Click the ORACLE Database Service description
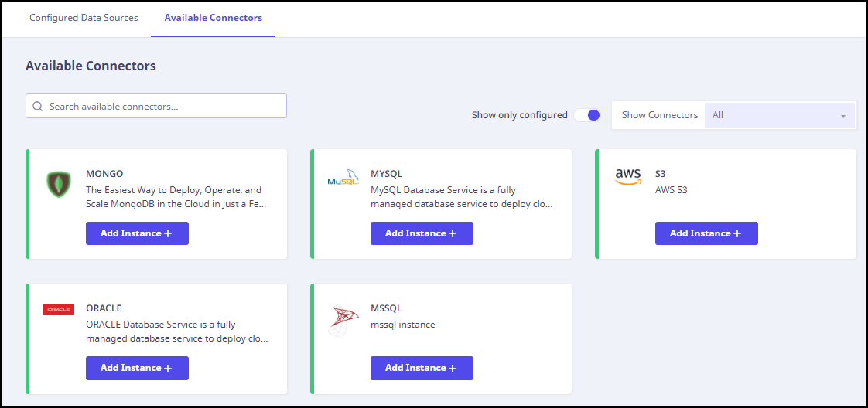 176,331
